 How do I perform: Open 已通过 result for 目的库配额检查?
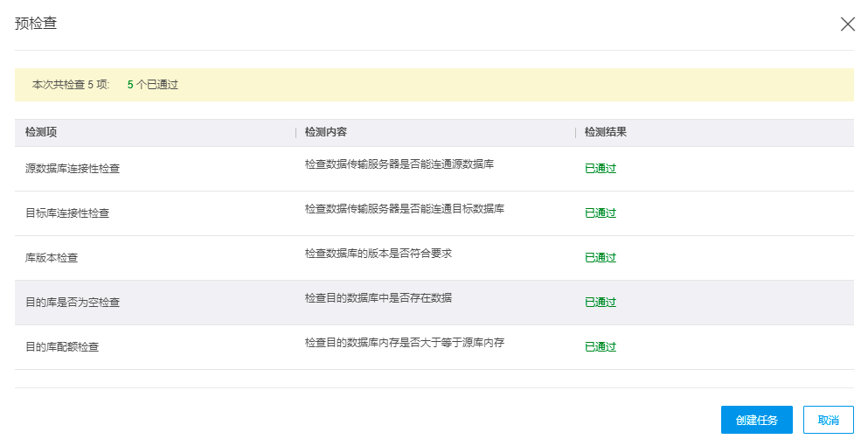[601, 347]
